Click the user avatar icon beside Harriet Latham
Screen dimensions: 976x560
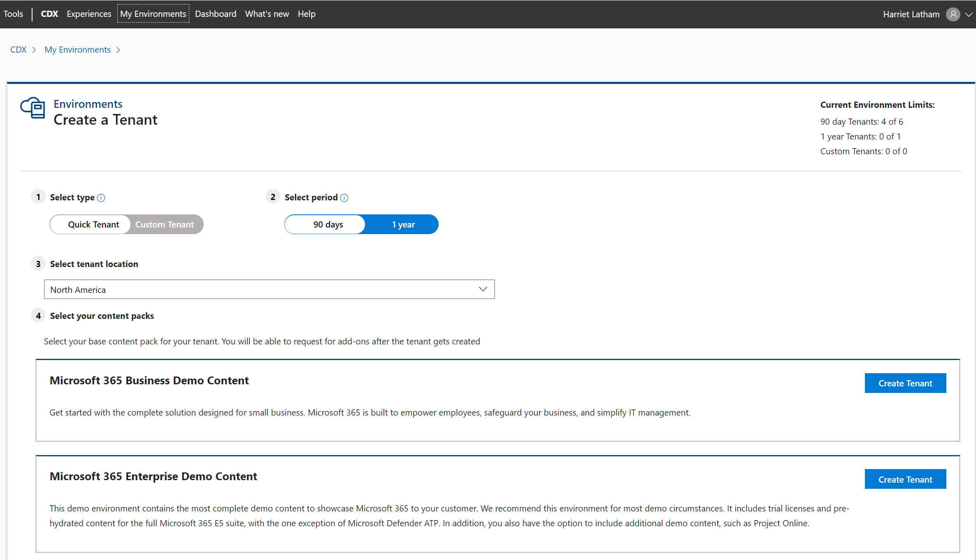tap(953, 14)
